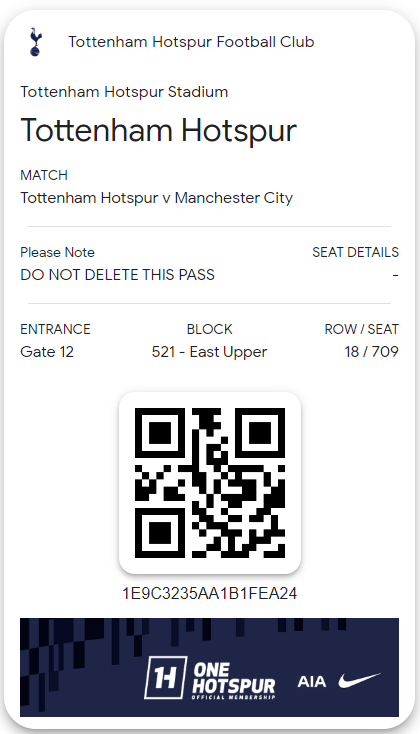This screenshot has height=734, width=420.
Task: Click the large Tottenham Hotspur title
Action: [159, 130]
